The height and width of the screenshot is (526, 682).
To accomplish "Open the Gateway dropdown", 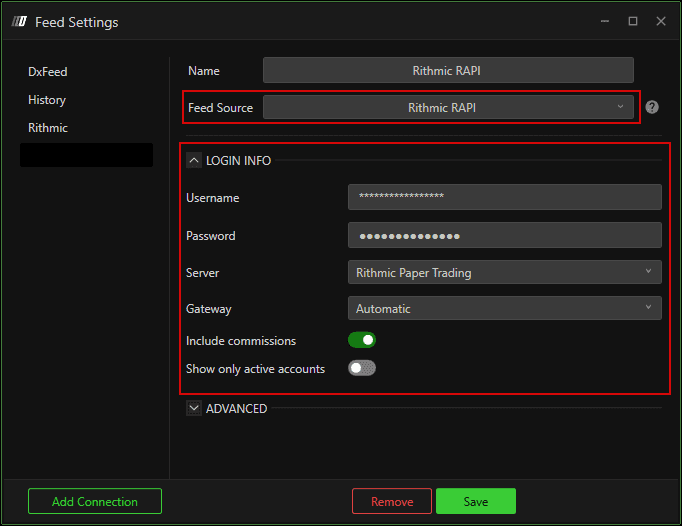I will 505,308.
